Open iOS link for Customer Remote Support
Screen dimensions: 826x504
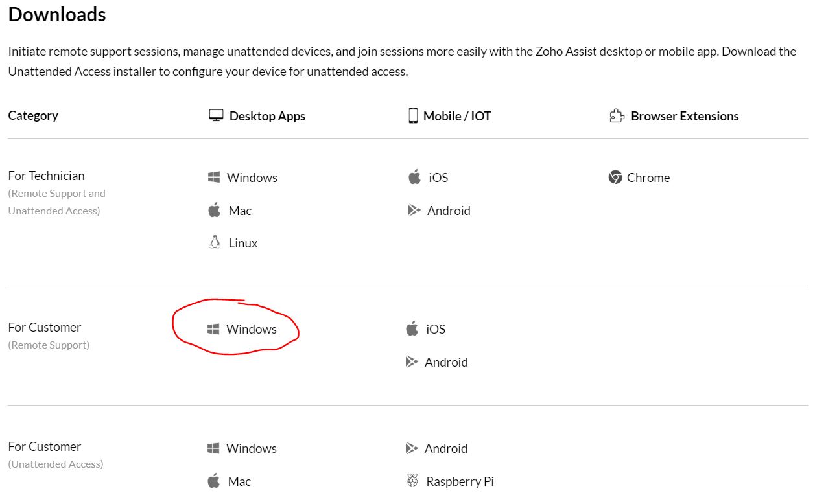pos(435,329)
